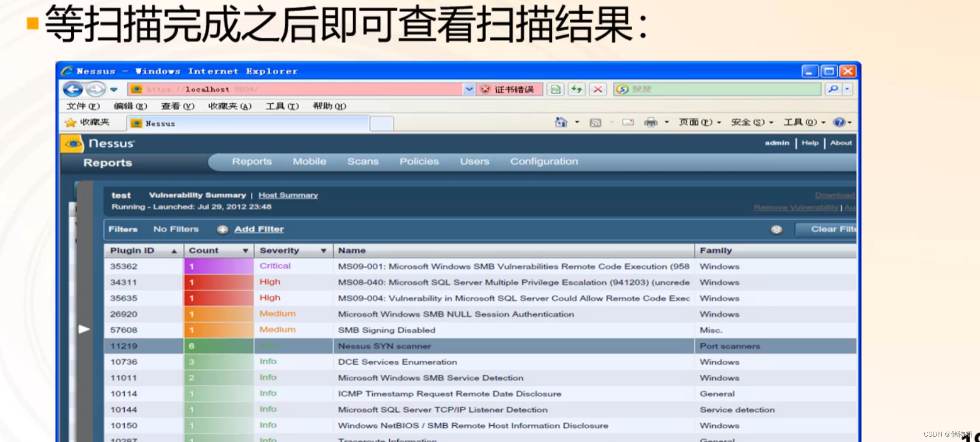Click the Remove Vulnerability link

click(796, 208)
